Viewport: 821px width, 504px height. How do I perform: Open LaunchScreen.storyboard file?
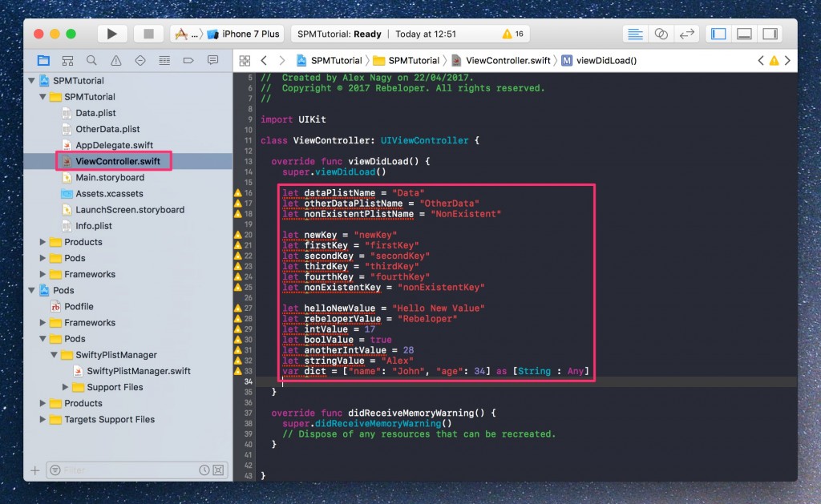[x=130, y=210]
